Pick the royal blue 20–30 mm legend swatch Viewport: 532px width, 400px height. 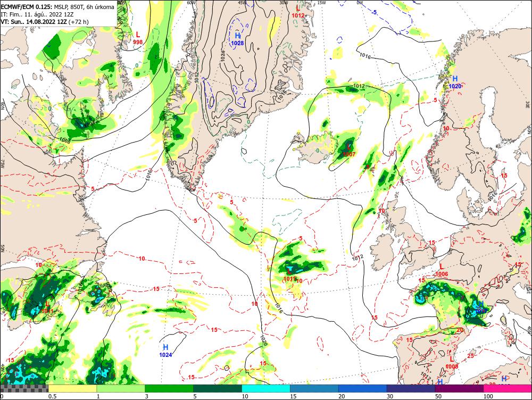tap(363, 388)
